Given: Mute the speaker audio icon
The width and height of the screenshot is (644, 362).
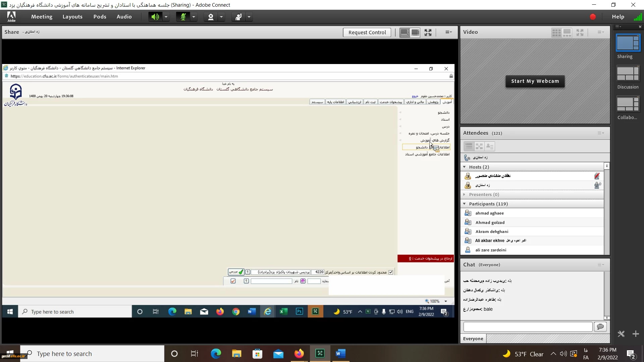Looking at the screenshot, I should coord(155,17).
